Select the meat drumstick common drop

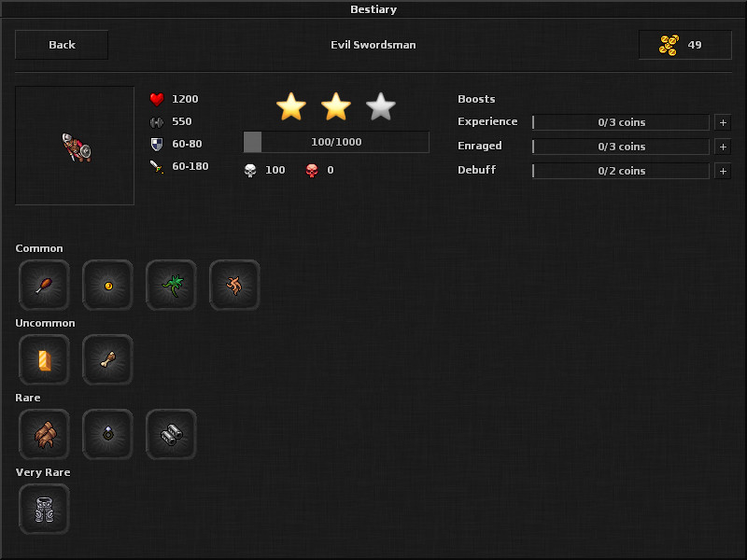click(x=44, y=286)
